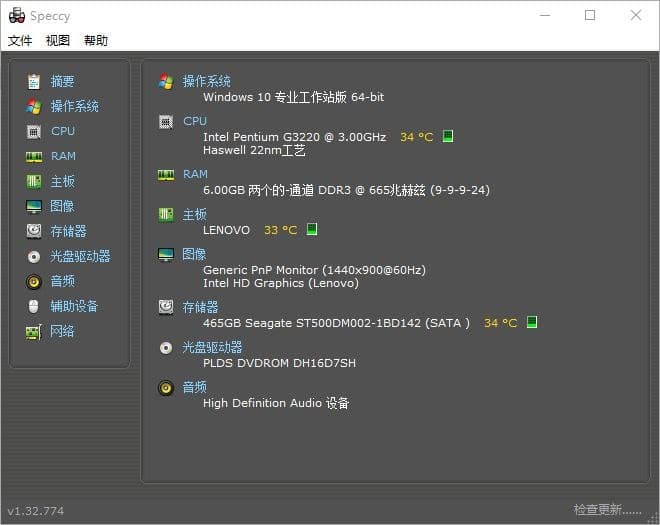Click the 音频 speaker icon in main panel
Image resolution: width=660 pixels, height=525 pixels.
(x=166, y=388)
